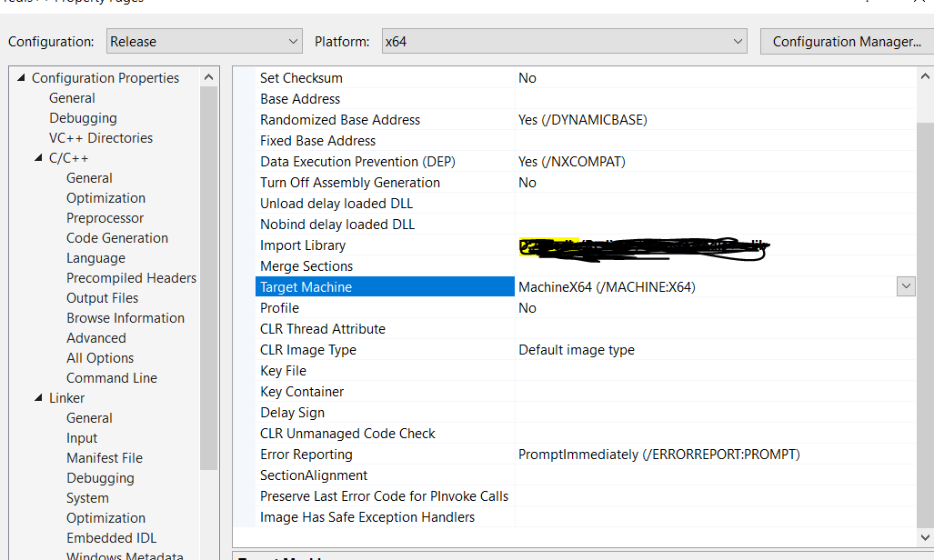The height and width of the screenshot is (560, 934).
Task: Open the Target Machine dropdown
Action: click(905, 285)
